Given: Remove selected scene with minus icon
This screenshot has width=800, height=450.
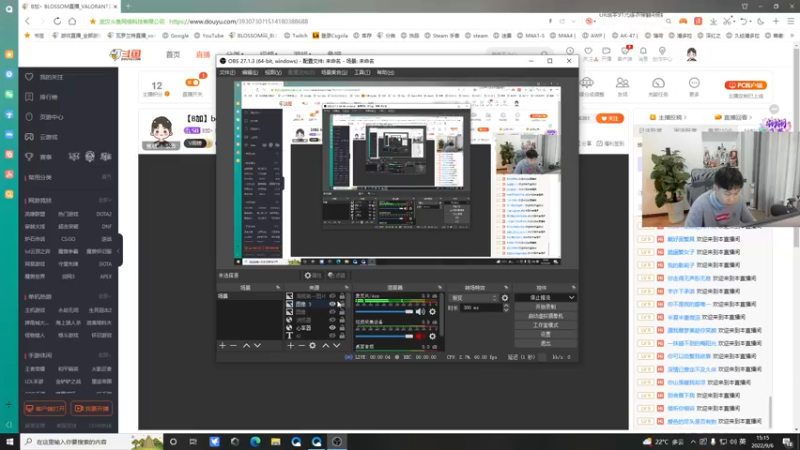Looking at the screenshot, I should [234, 345].
